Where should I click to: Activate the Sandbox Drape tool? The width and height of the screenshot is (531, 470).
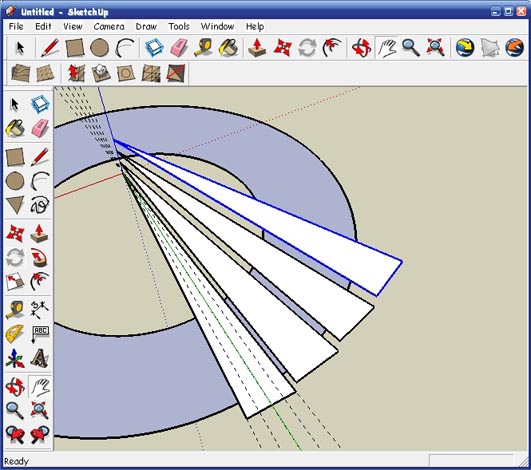126,73
